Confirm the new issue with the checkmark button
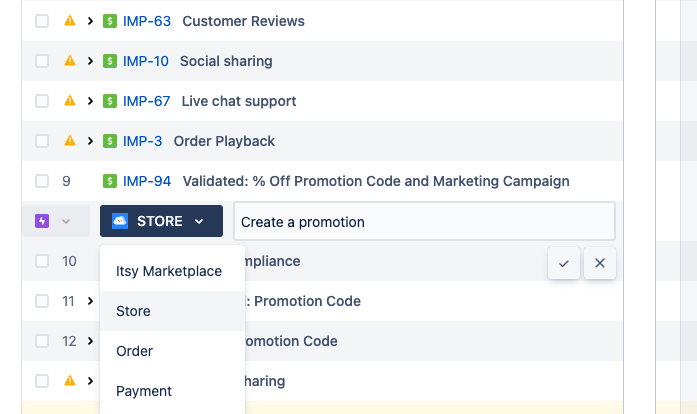Viewport: 697px width, 414px height. [564, 263]
